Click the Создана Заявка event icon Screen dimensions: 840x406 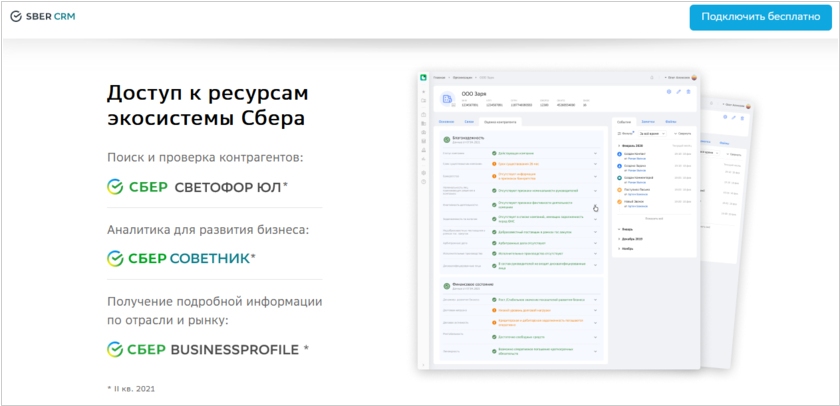[x=620, y=166]
